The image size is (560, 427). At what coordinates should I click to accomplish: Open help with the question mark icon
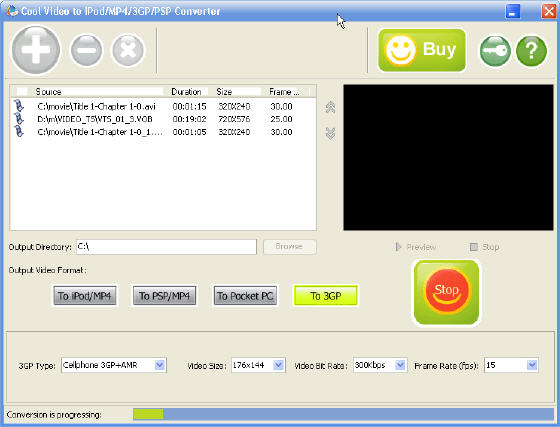(x=531, y=51)
